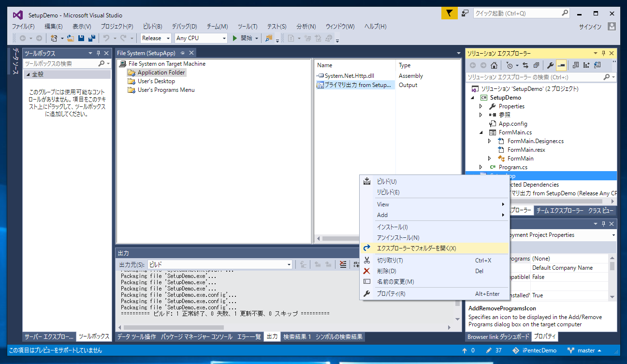This screenshot has width=627, height=364.
Task: Open the デバッグ(D) menu
Action: pyautogui.click(x=184, y=27)
